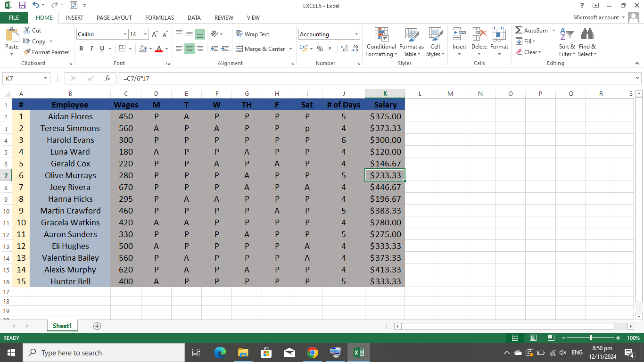This screenshot has height=362, width=644.
Task: Open Cell Styles gallery
Action: click(435, 42)
